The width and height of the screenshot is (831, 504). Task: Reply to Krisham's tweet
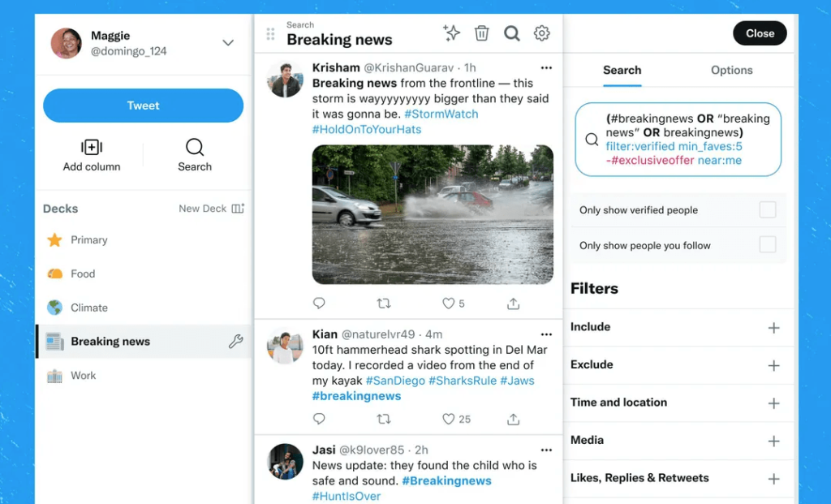tap(318, 304)
